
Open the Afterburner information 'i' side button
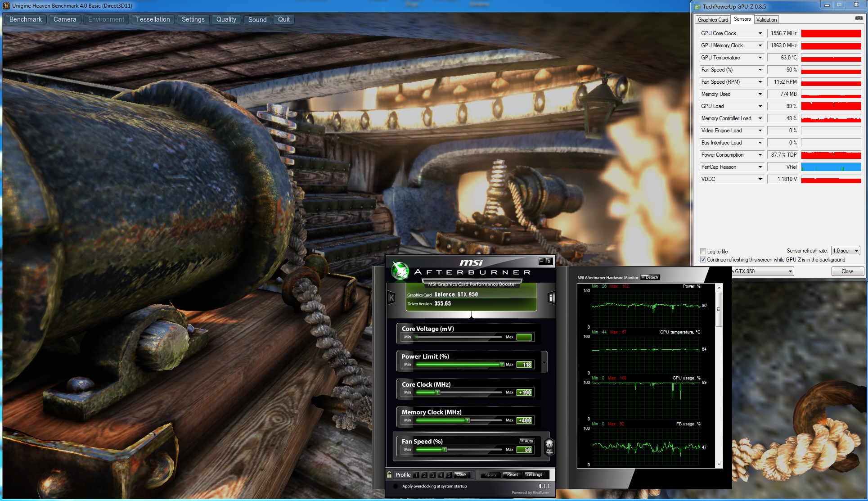tap(551, 298)
